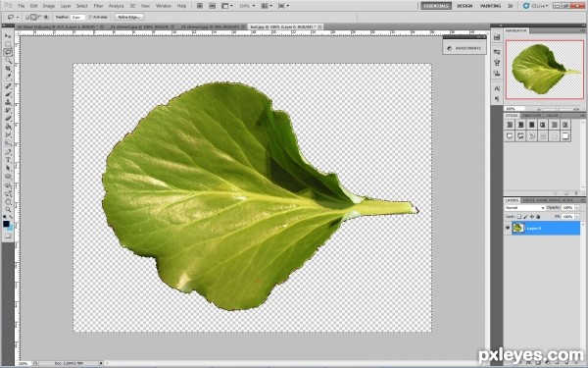Switch to the Essentials workspace
The image size is (588, 368).
pos(436,6)
